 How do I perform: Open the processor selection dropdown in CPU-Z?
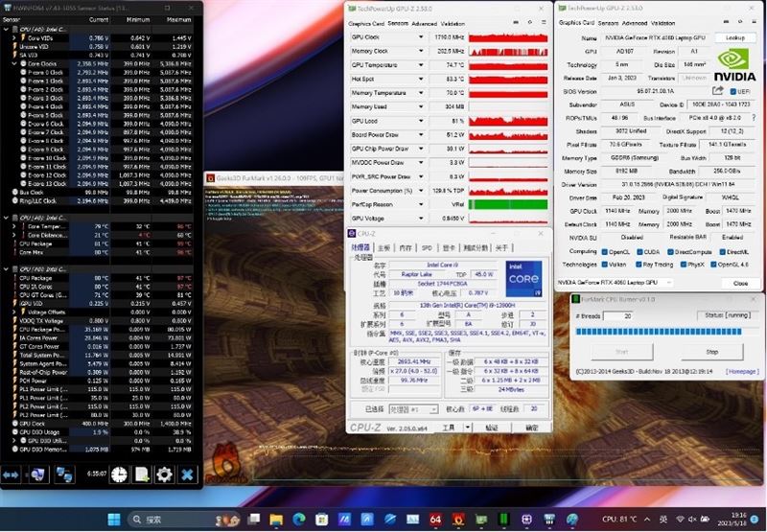click(413, 409)
